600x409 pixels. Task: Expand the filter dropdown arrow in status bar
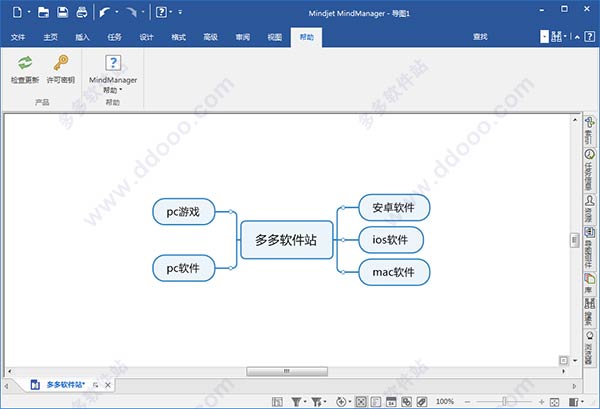305,402
